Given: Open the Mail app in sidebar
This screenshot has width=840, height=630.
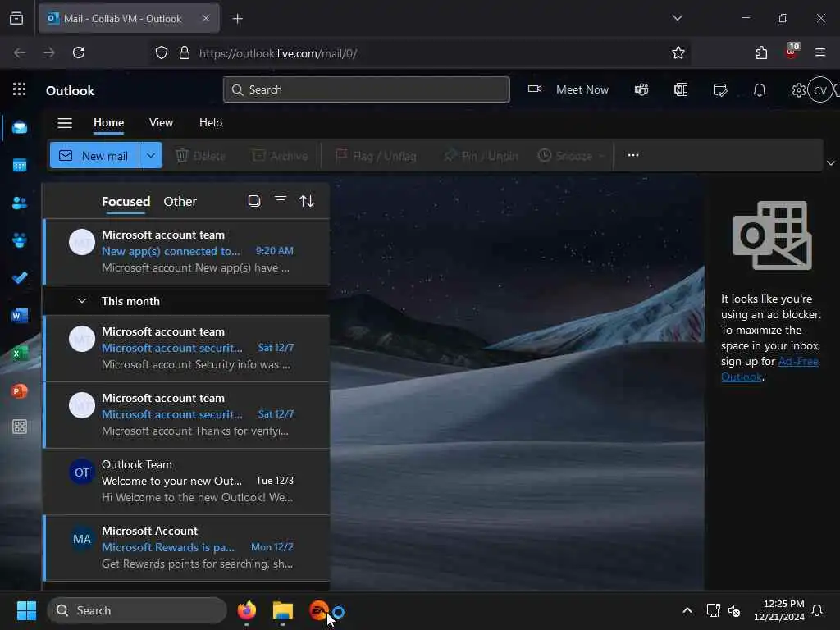Looking at the screenshot, I should (x=20, y=127).
